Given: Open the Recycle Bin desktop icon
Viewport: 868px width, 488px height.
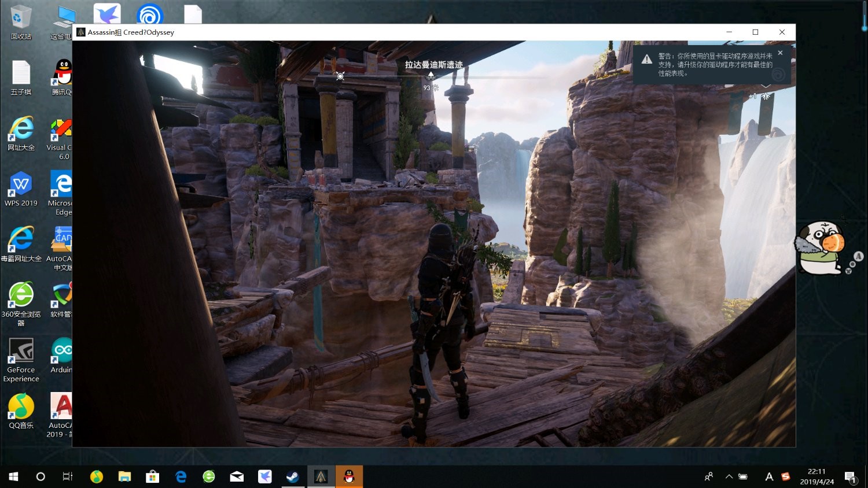Looking at the screenshot, I should coord(21,22).
